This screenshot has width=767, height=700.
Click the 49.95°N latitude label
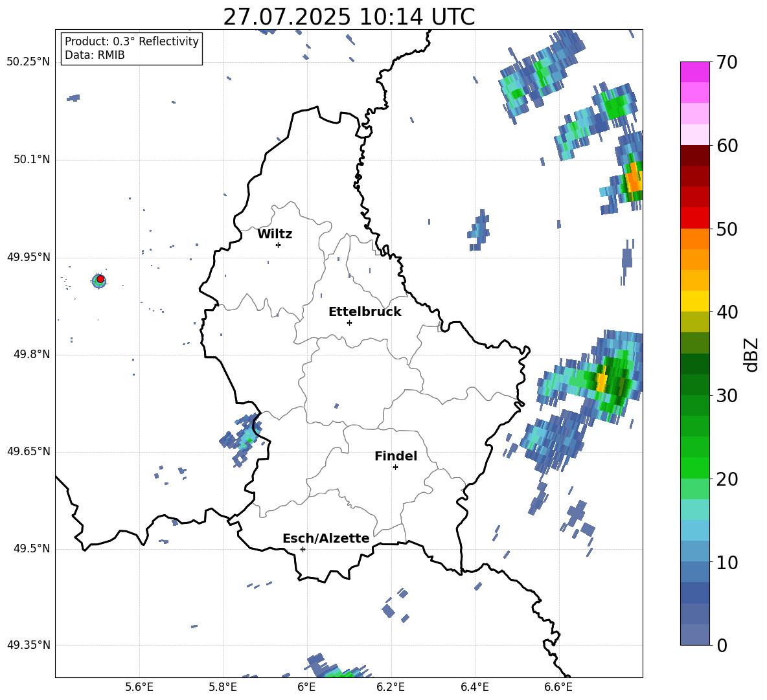point(29,256)
